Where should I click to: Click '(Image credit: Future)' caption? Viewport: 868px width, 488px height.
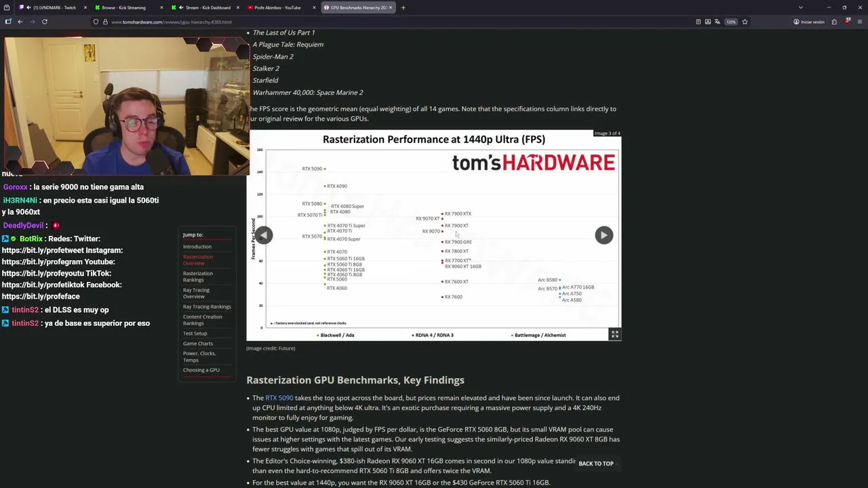click(x=271, y=348)
